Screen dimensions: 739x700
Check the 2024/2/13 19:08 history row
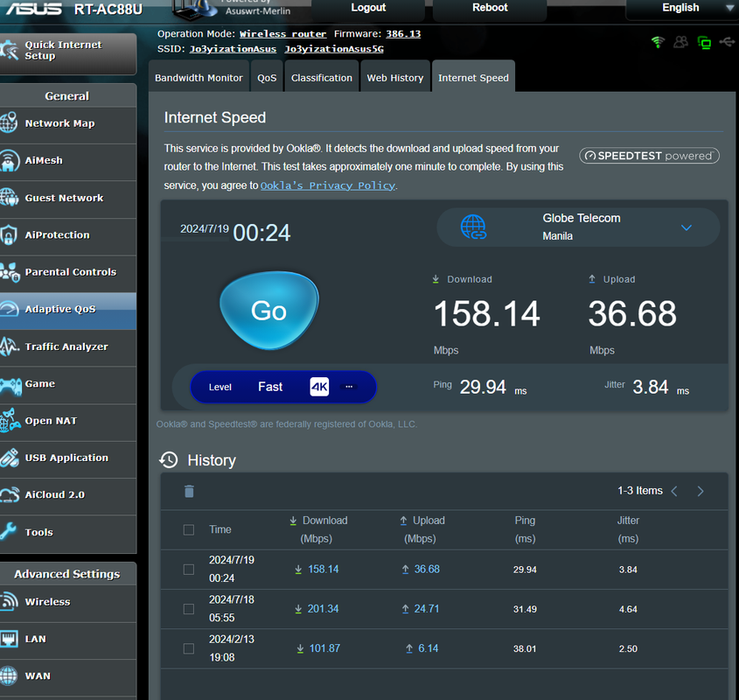coord(189,648)
